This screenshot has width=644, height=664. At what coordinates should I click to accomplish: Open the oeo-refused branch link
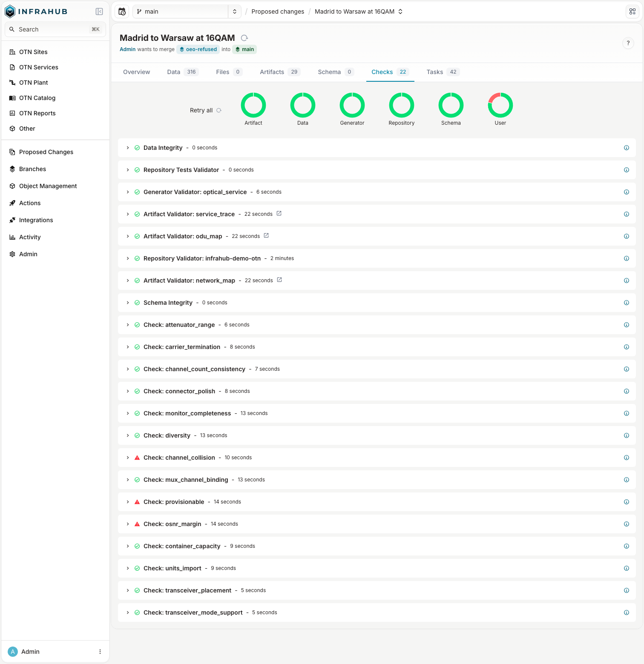pyautogui.click(x=198, y=49)
